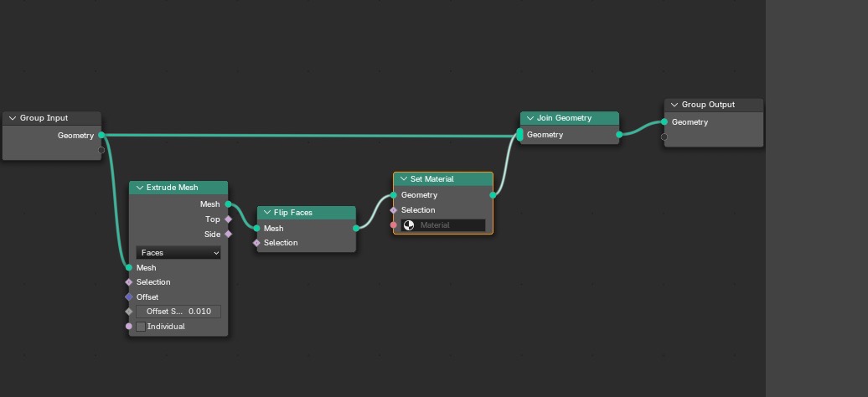Click the Top output socket
Image resolution: width=868 pixels, height=397 pixels.
click(x=228, y=219)
